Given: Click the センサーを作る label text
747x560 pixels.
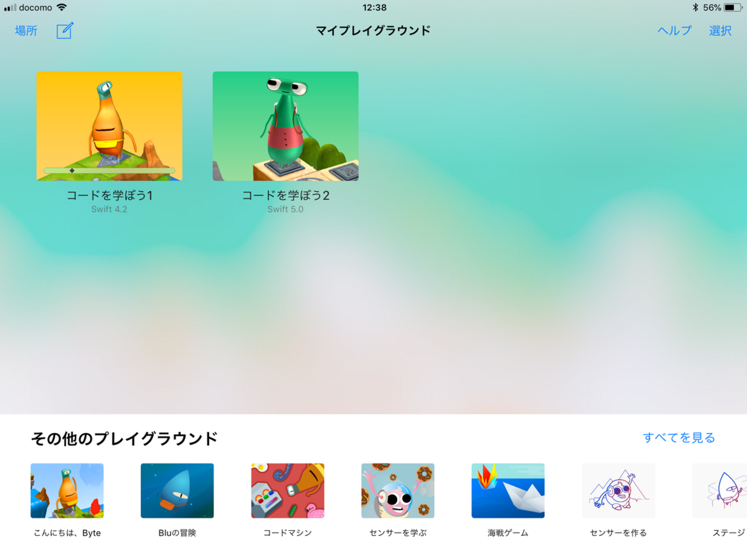Looking at the screenshot, I should pos(618,533).
